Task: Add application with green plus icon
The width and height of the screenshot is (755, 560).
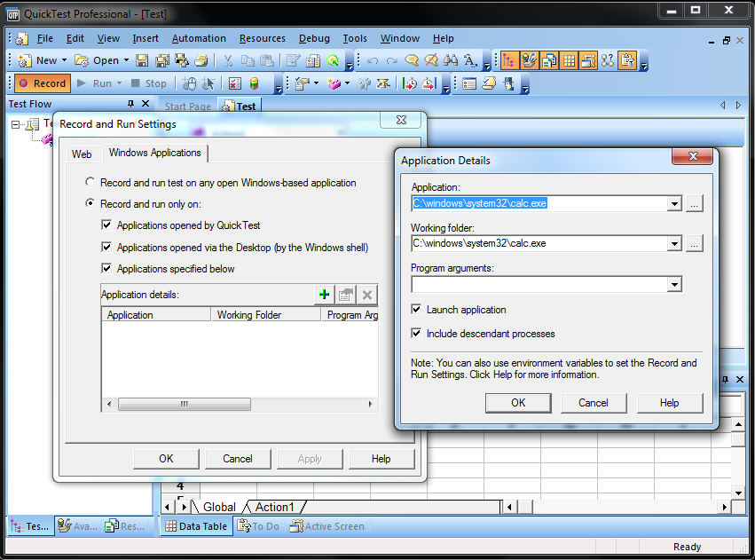Action: pyautogui.click(x=324, y=295)
